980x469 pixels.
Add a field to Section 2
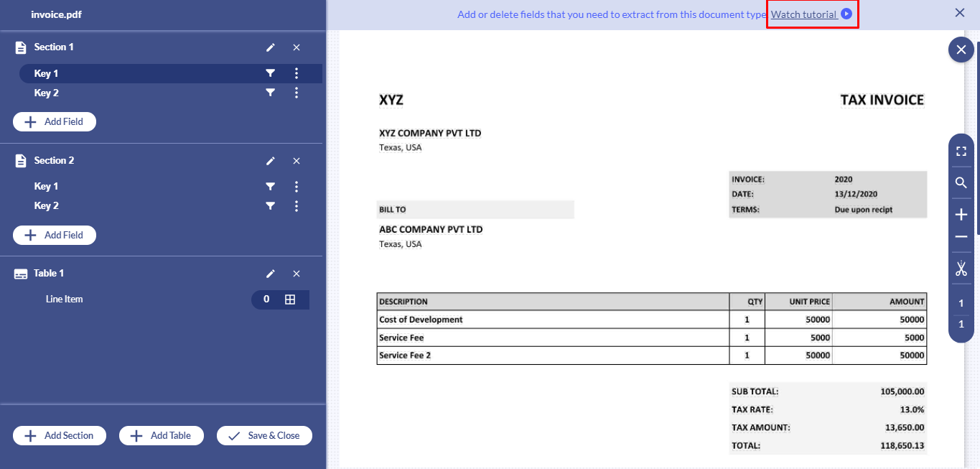coord(55,235)
